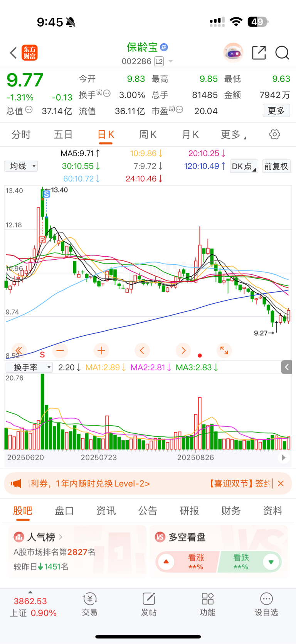Switch to 月K tab
This screenshot has width=296, height=644.
[x=190, y=134]
